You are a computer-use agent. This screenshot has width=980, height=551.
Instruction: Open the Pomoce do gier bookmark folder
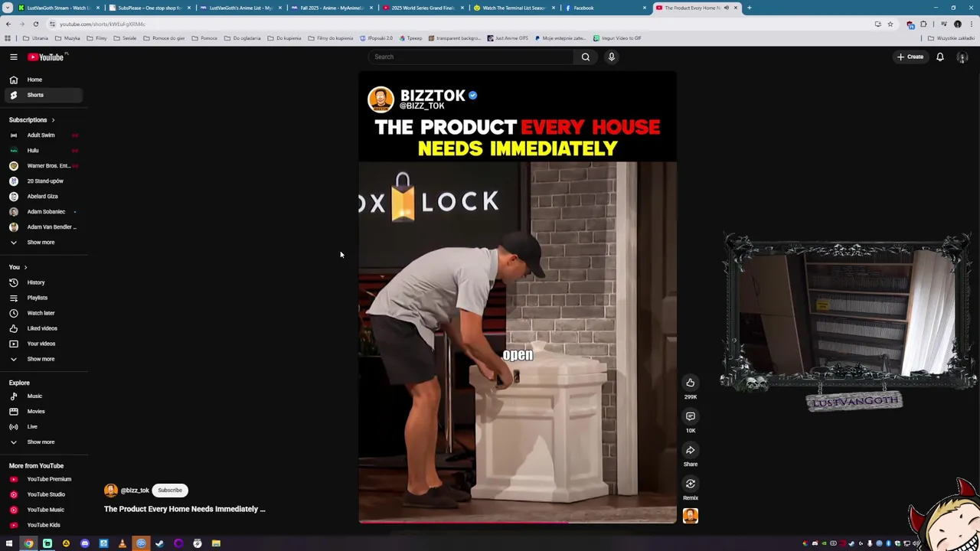(165, 38)
